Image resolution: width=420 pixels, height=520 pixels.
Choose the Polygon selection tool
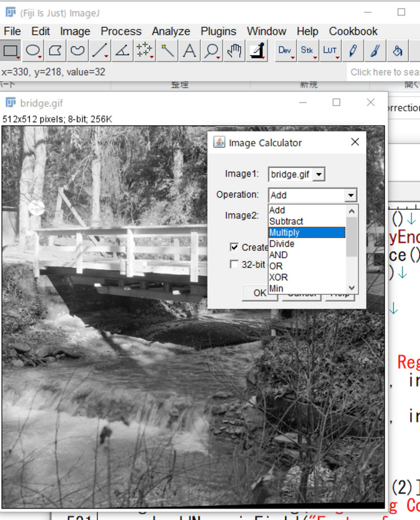coord(55,51)
